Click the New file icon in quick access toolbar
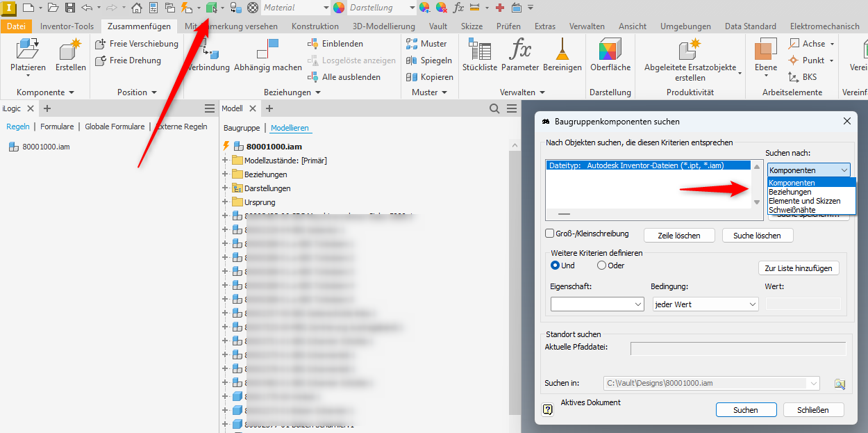 pyautogui.click(x=28, y=8)
